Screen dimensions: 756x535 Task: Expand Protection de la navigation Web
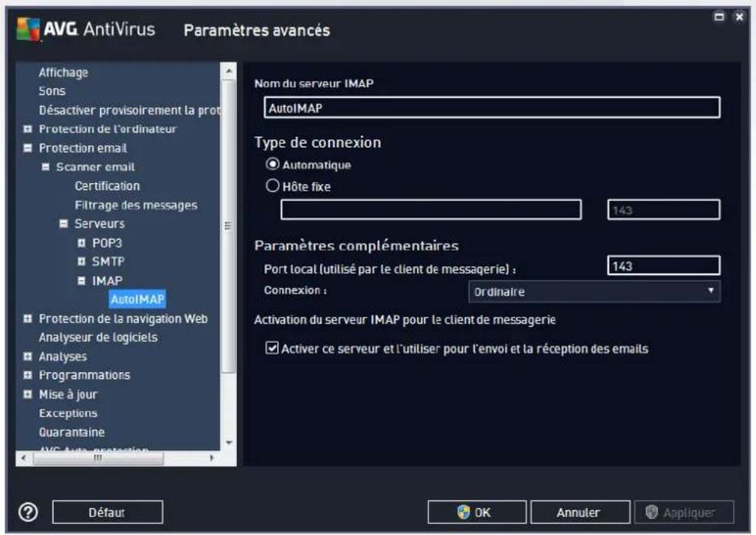[x=28, y=318]
